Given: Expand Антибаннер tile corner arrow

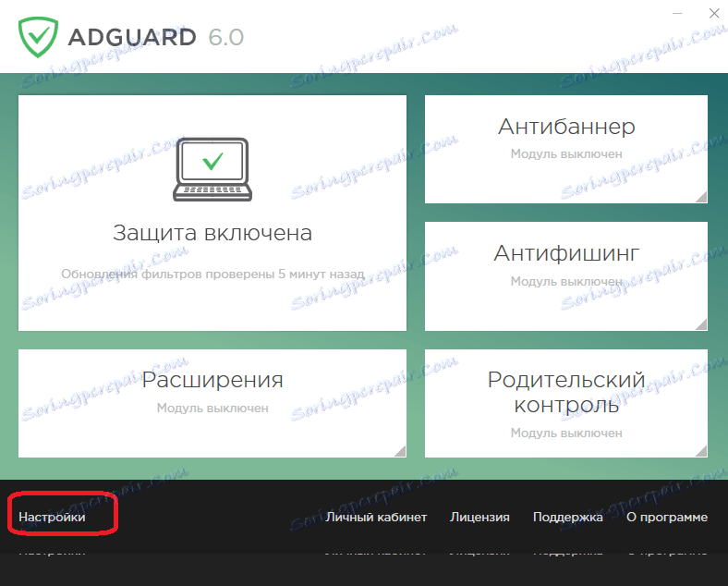Looking at the screenshot, I should pos(701,197).
